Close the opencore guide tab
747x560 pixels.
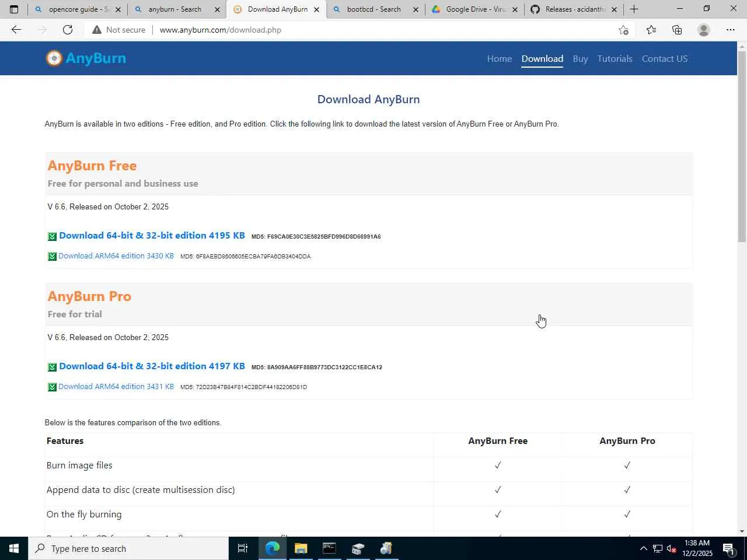[x=118, y=9]
